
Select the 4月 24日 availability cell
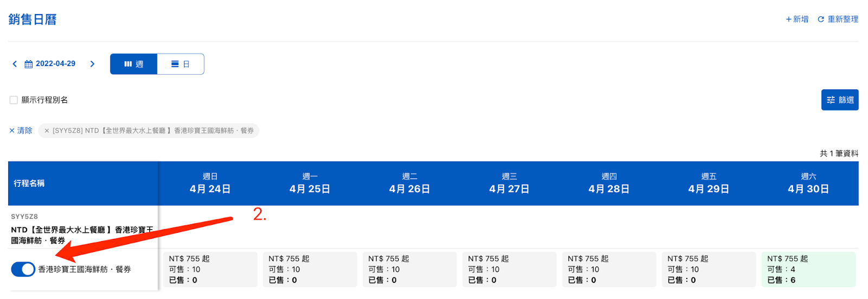(x=210, y=269)
